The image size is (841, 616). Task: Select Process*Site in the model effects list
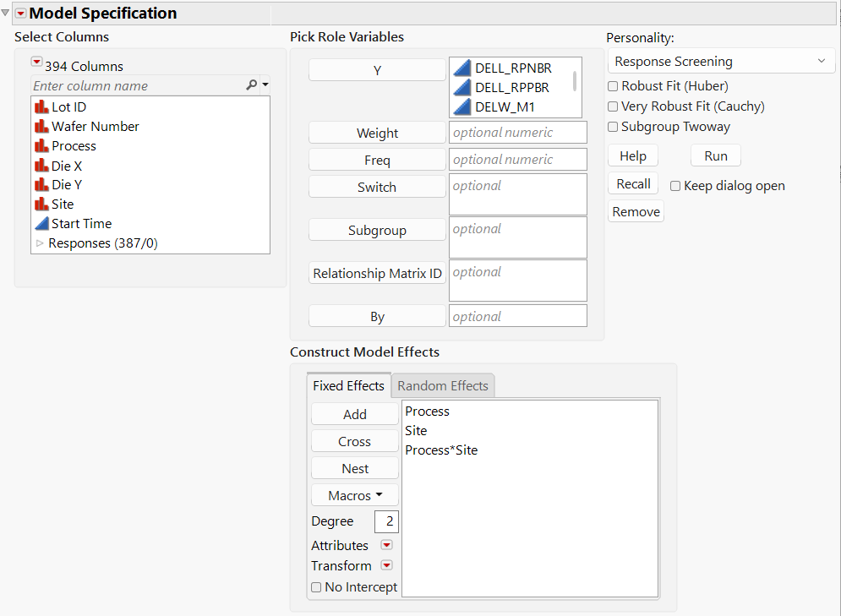click(440, 450)
